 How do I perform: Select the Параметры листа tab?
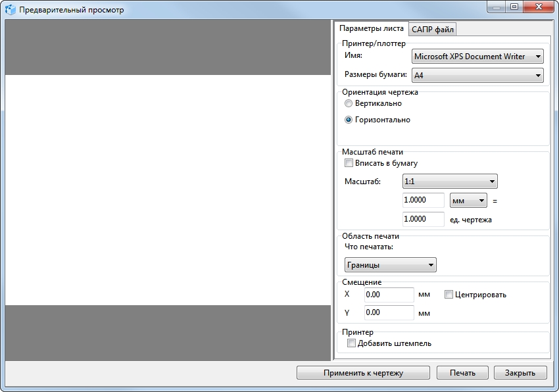pyautogui.click(x=371, y=29)
